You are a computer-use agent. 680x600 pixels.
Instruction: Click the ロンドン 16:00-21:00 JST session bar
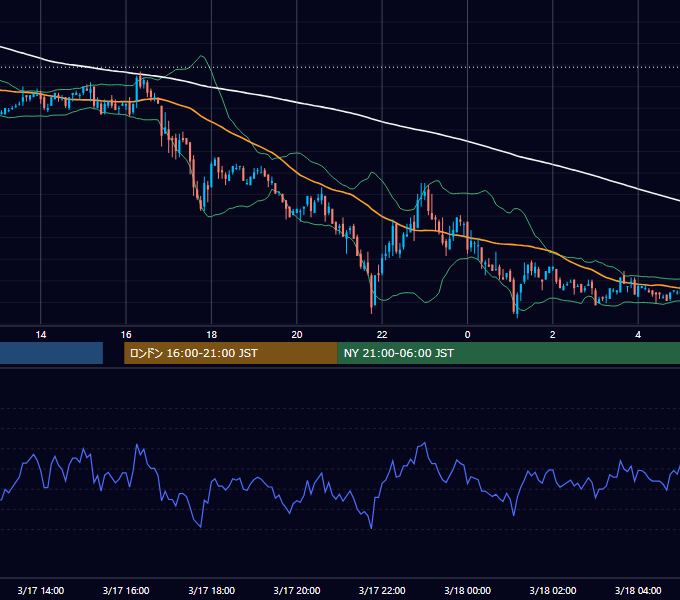point(231,353)
